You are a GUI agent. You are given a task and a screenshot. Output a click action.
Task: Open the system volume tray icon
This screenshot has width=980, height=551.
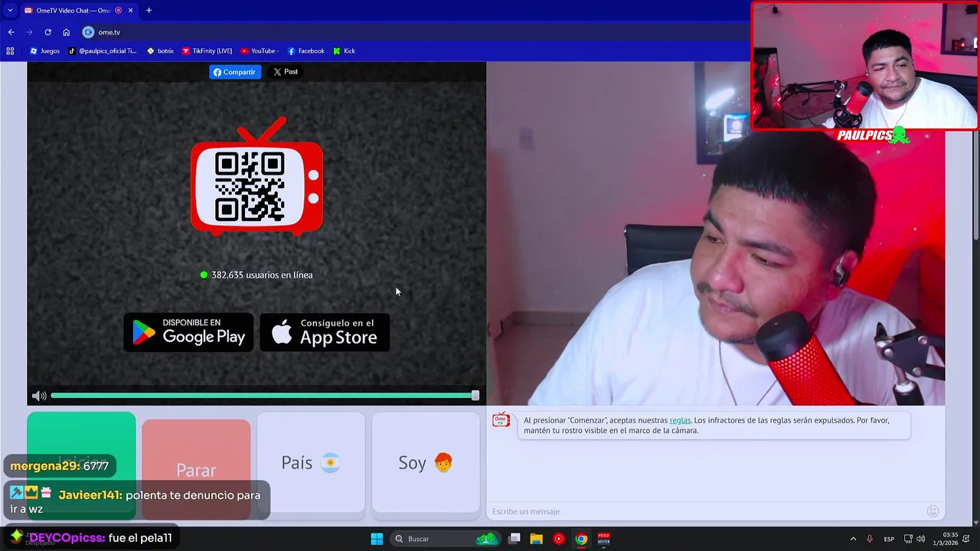920,539
